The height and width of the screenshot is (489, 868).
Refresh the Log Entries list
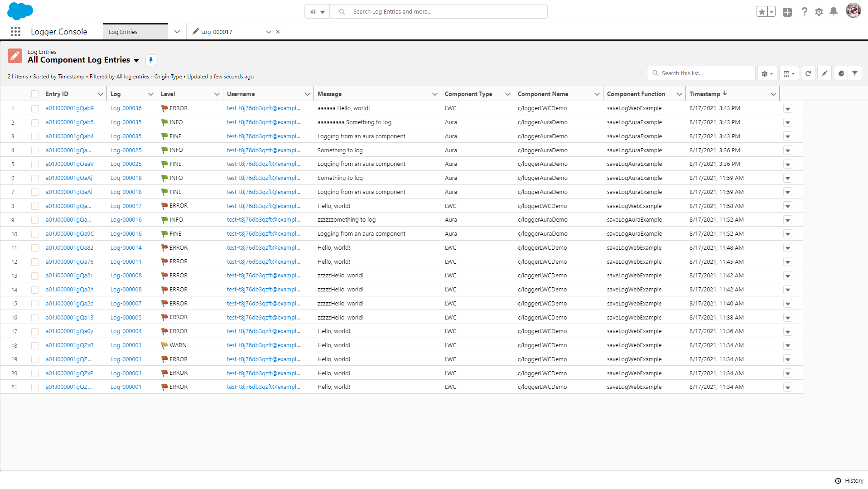pos(808,73)
